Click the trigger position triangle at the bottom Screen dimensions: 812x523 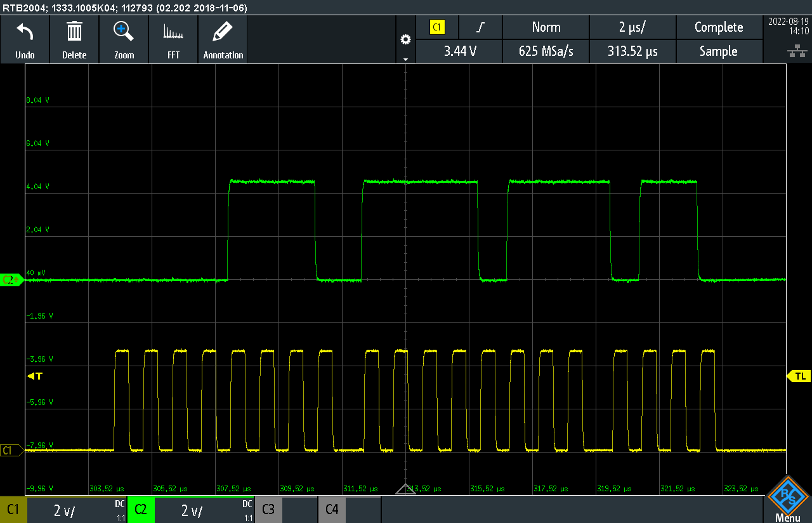(x=405, y=489)
